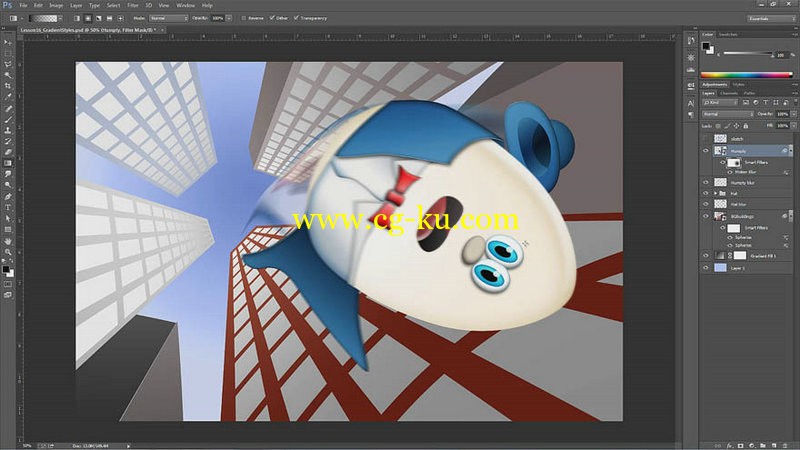Select the Healing Brush tool
800x450 pixels.
[8, 109]
